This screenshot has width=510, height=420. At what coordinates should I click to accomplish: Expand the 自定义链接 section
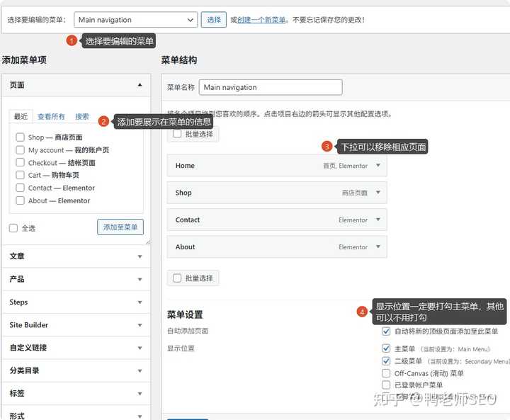[x=140, y=348]
